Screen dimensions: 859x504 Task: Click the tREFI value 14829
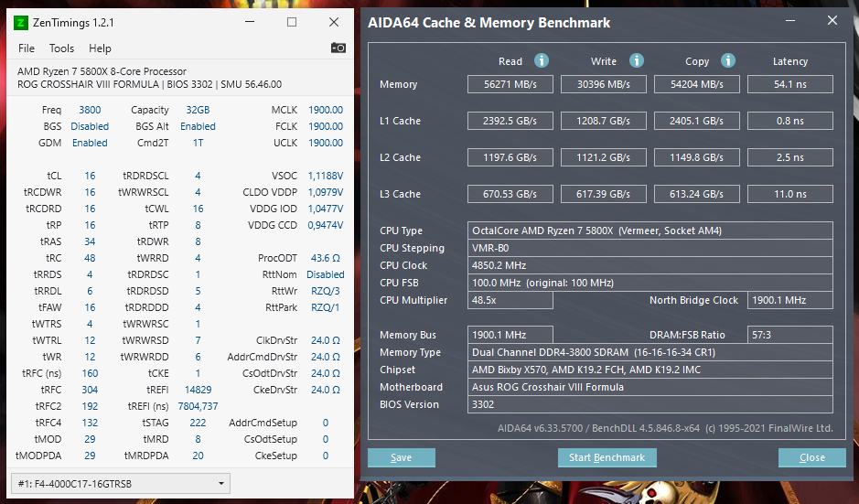click(x=198, y=390)
